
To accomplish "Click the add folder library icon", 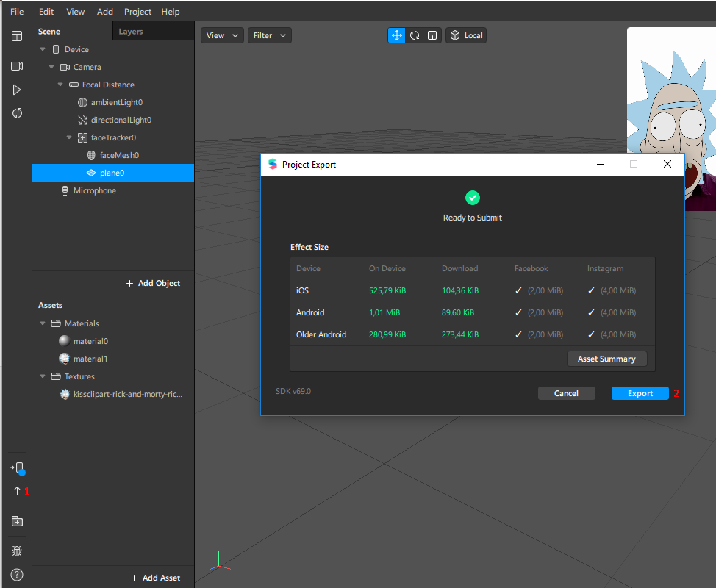I will 17,521.
